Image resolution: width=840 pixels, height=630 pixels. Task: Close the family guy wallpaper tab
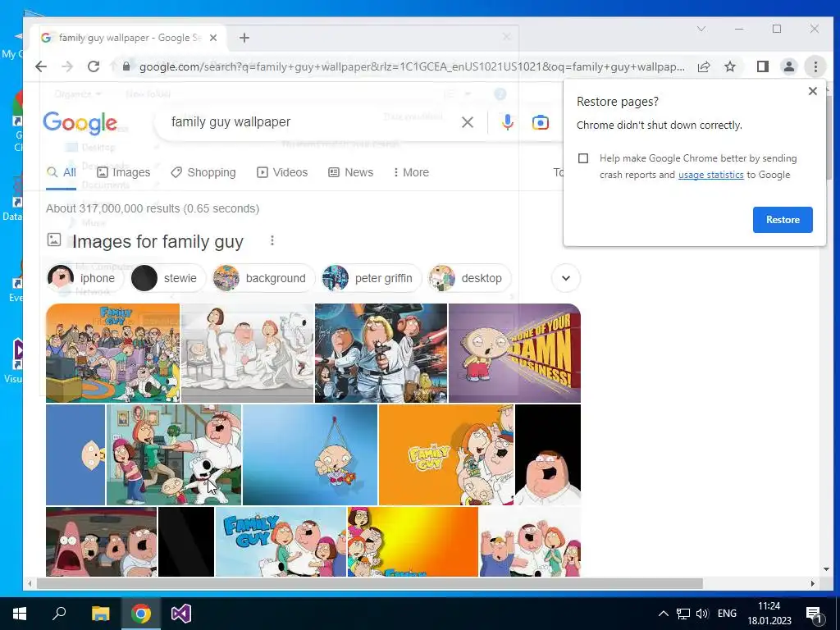click(x=213, y=38)
